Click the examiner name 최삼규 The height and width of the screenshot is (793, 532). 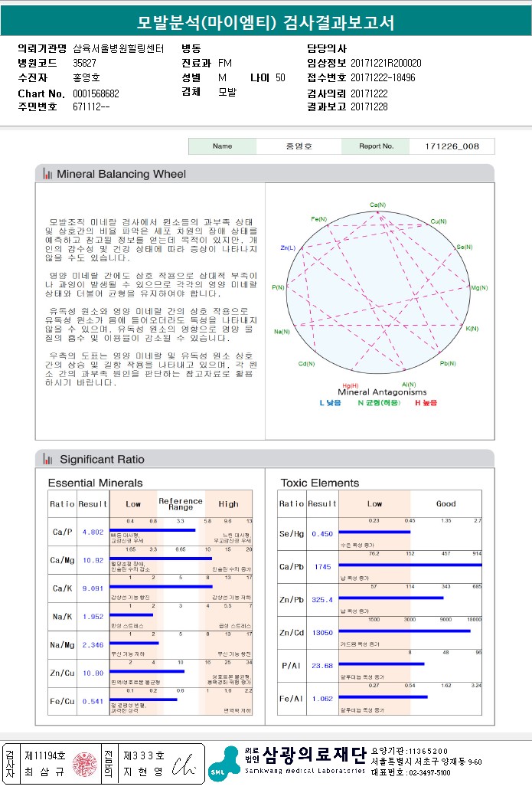(45, 772)
